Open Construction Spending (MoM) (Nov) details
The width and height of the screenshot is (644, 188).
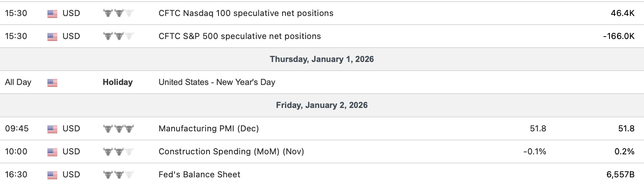231,151
